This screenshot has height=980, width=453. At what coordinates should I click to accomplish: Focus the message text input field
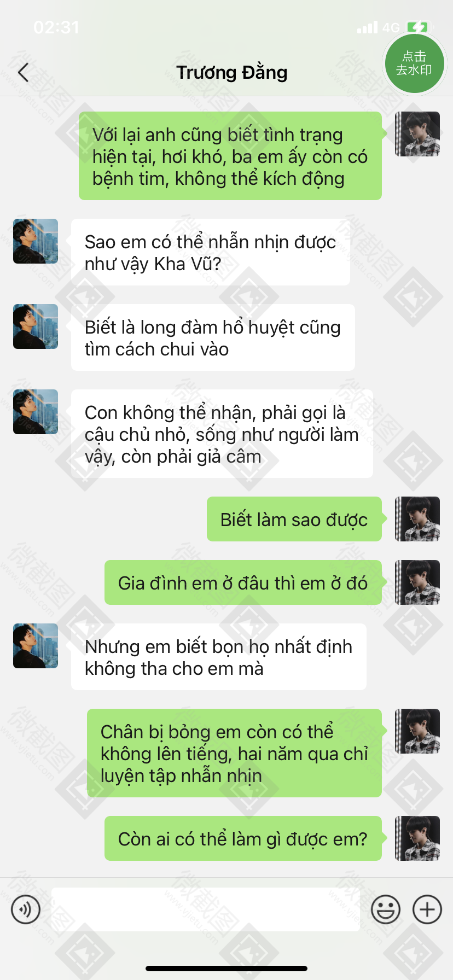click(x=206, y=909)
